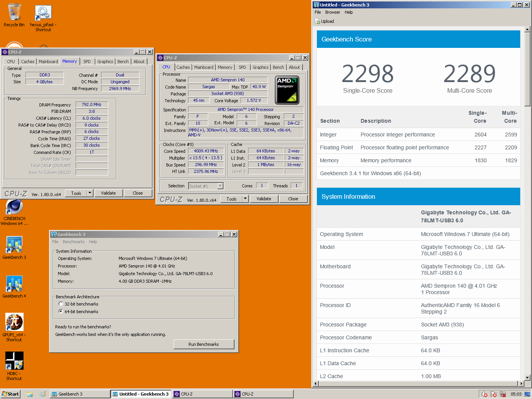Click NB Frequency value 2969.9 MHz
The width and height of the screenshot is (532, 399).
(120, 89)
